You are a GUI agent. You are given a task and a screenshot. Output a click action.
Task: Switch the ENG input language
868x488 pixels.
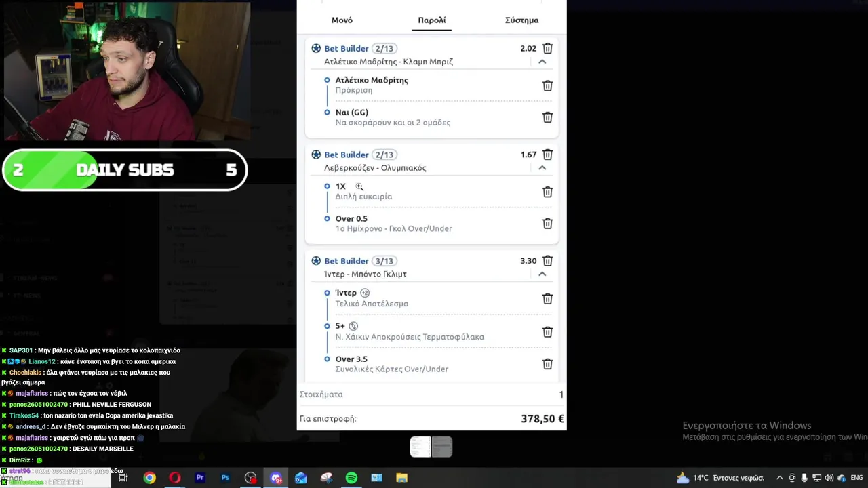[x=856, y=478]
